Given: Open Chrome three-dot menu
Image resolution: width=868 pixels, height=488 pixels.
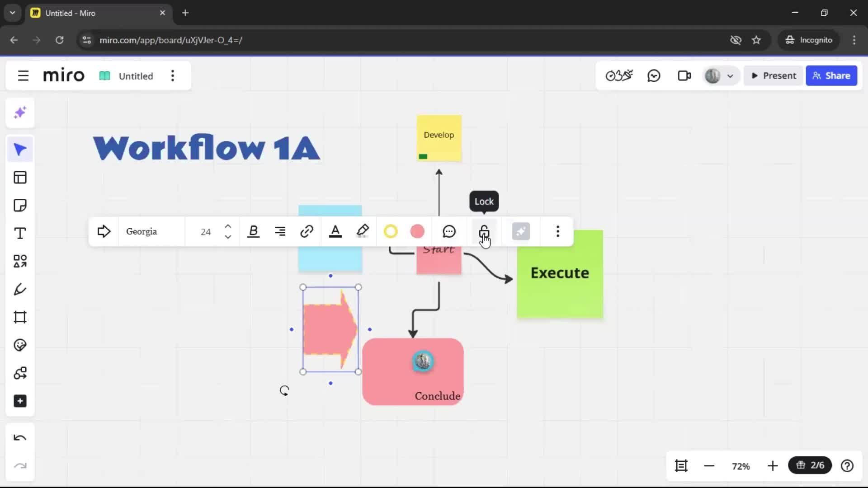Looking at the screenshot, I should pos(854,40).
